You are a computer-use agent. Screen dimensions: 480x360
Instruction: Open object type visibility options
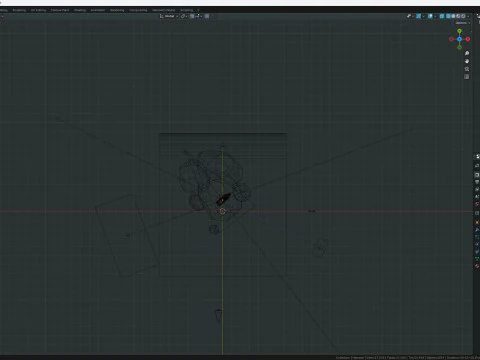click(x=410, y=16)
